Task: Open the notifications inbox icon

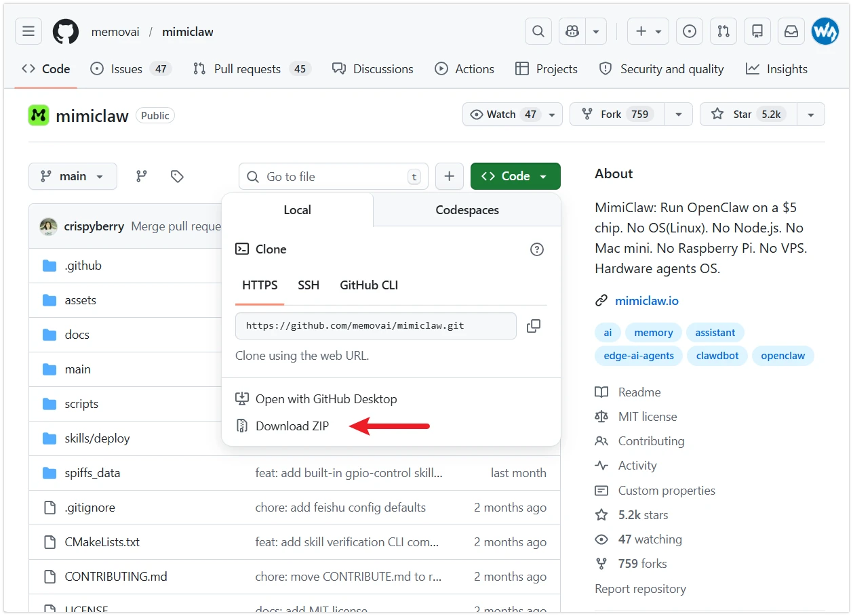Action: point(791,31)
